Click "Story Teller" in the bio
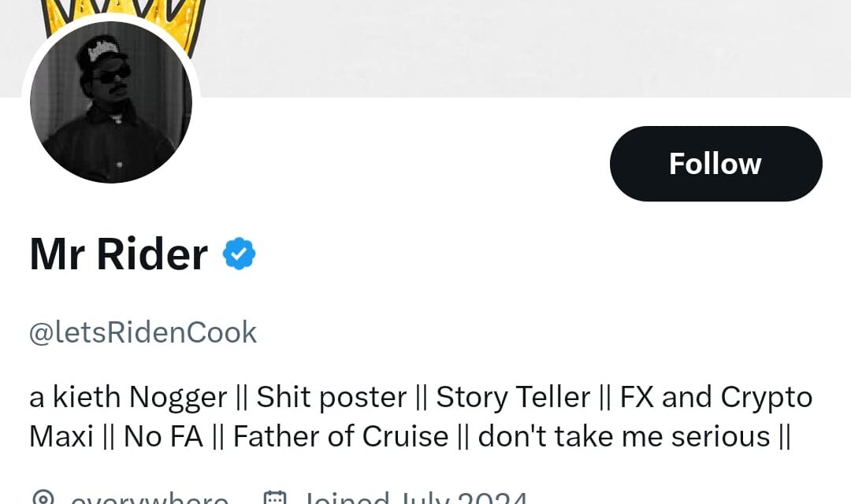 click(513, 397)
